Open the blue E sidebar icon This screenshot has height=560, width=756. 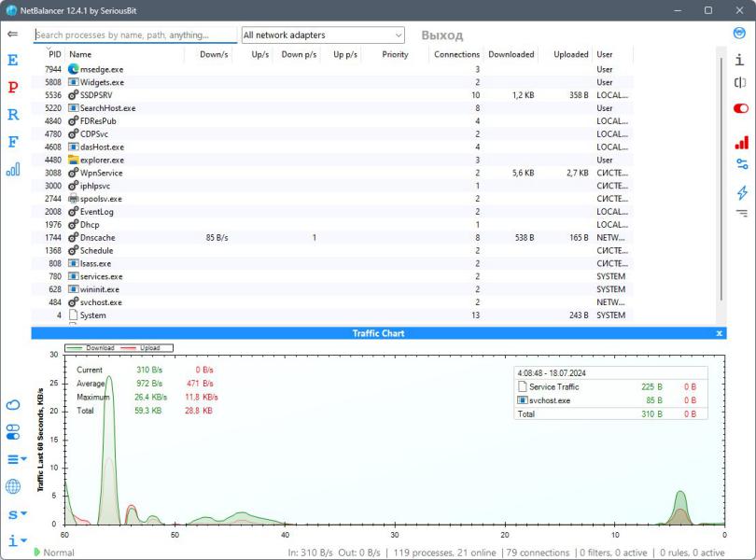(12, 61)
